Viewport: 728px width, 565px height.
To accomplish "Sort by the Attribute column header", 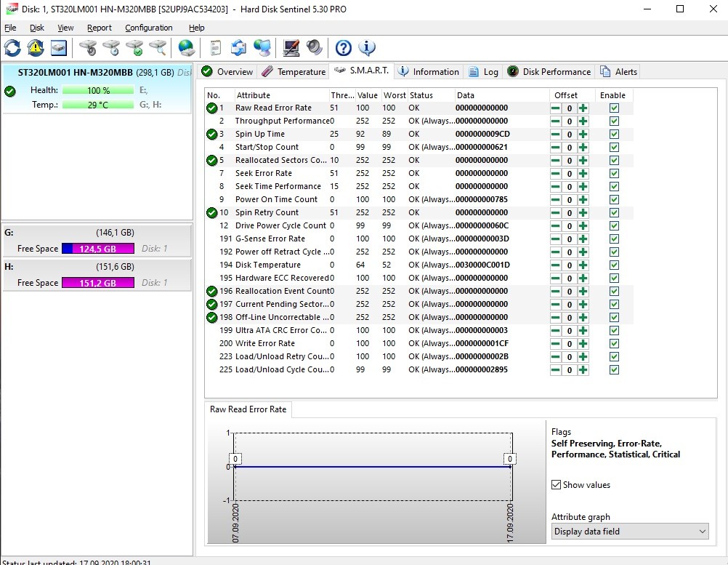I will coord(281,95).
